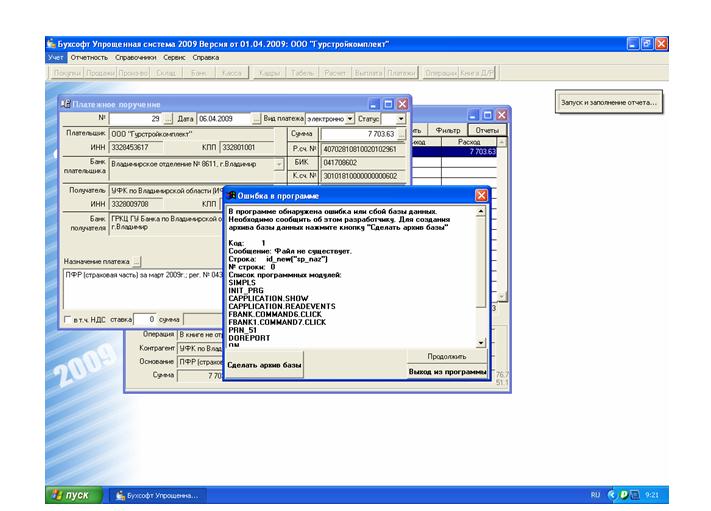The width and height of the screenshot is (711, 511).
Task: Expand the Банк плательщика dropdown
Action: point(279,164)
